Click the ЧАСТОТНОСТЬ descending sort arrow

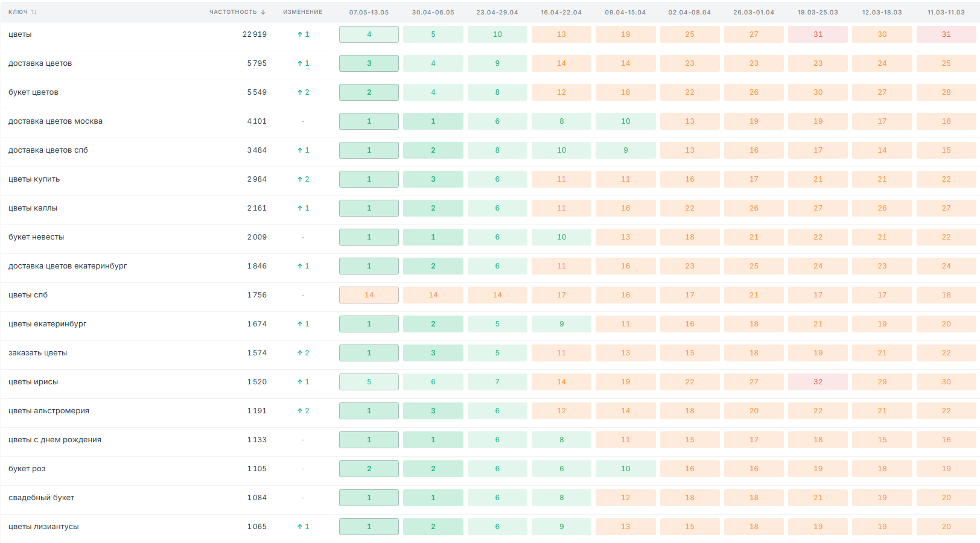263,12
